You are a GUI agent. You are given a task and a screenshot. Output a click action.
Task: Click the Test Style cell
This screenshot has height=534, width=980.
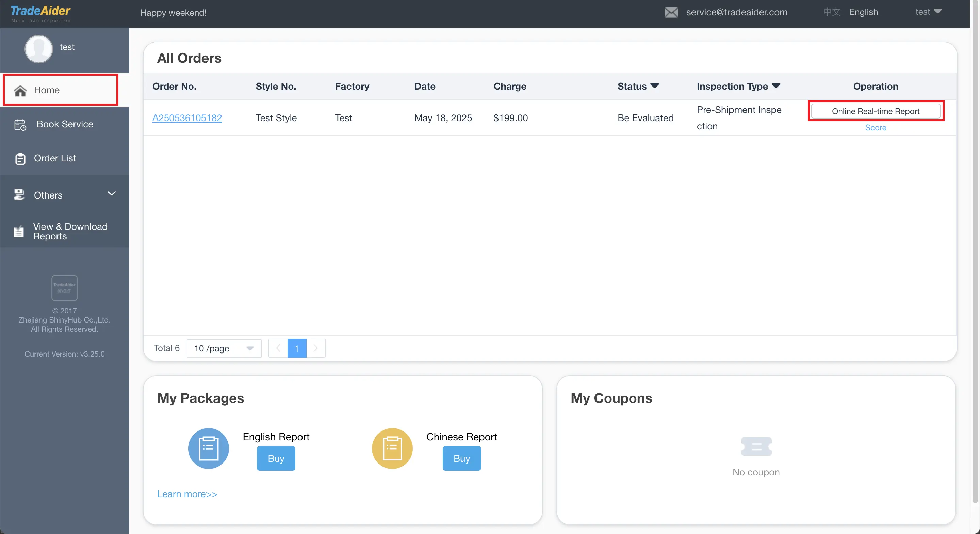point(276,118)
